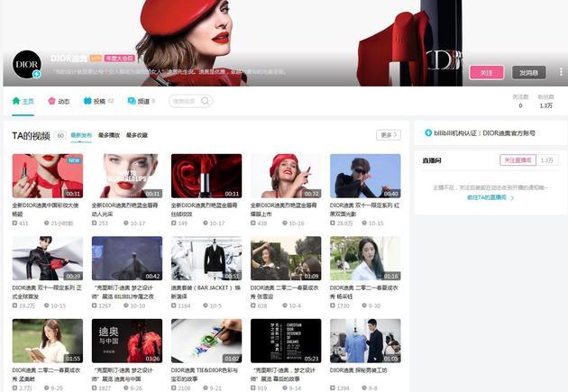Click the green home icon beside 主页

coord(16,101)
